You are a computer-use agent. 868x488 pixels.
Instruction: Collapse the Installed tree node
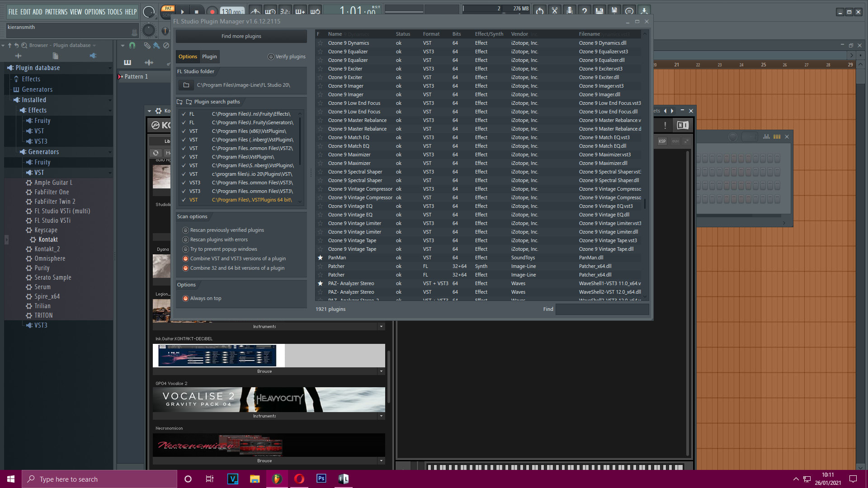[x=109, y=100]
